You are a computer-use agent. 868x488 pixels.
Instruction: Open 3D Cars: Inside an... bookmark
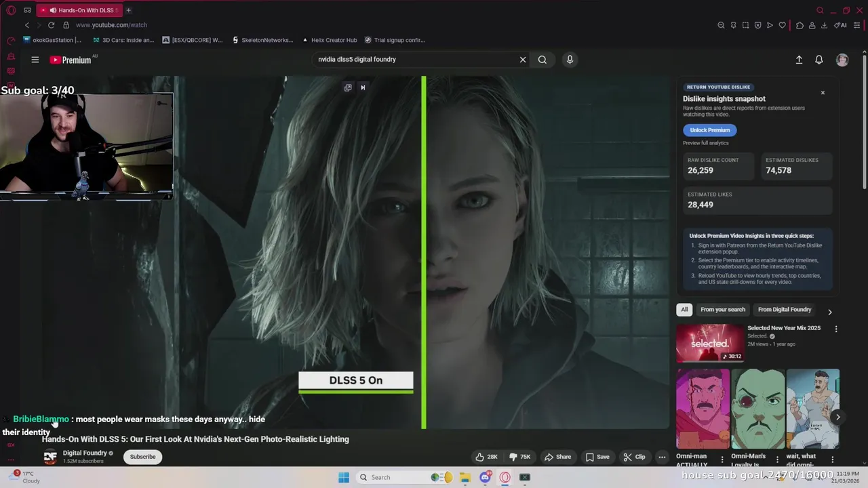coord(123,40)
